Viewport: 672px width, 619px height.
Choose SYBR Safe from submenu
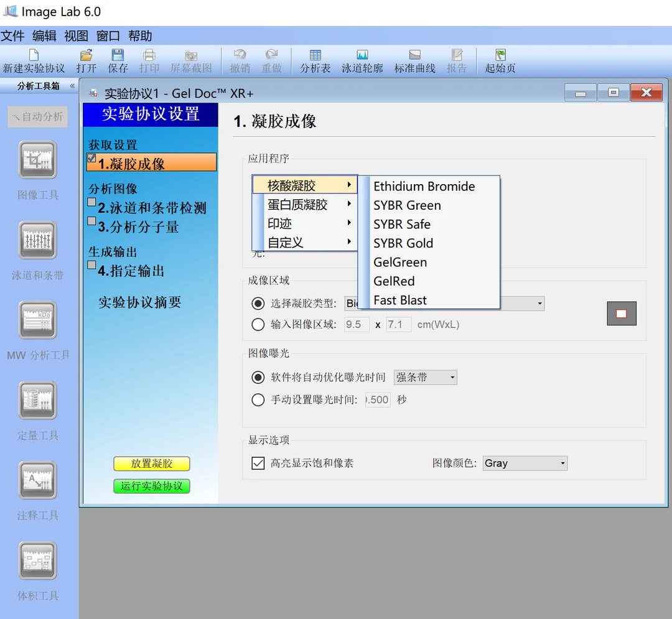pos(429,224)
